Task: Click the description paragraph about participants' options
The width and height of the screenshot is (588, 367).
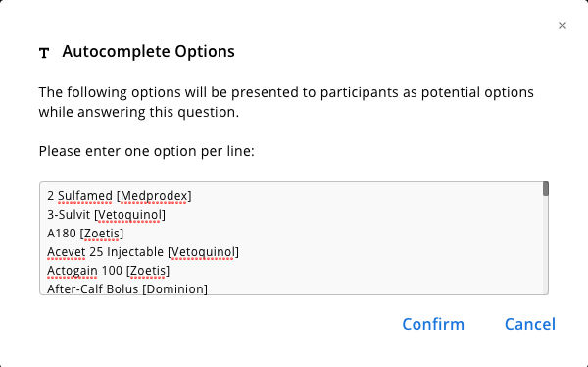Action: click(x=286, y=102)
